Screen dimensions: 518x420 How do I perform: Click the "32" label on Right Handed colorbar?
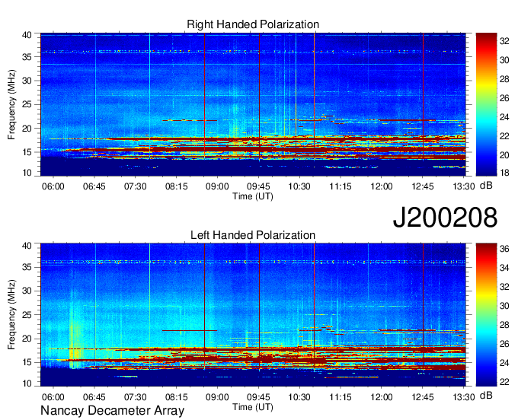coord(504,41)
